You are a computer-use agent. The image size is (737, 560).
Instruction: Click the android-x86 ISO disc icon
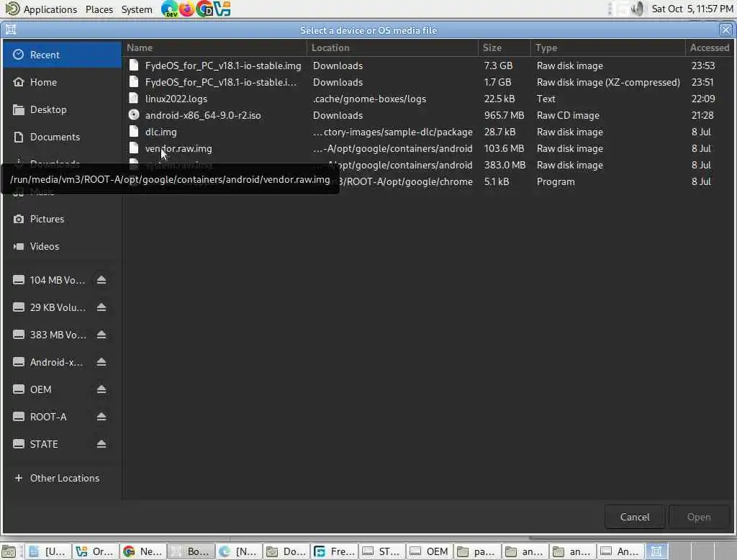[134, 114]
